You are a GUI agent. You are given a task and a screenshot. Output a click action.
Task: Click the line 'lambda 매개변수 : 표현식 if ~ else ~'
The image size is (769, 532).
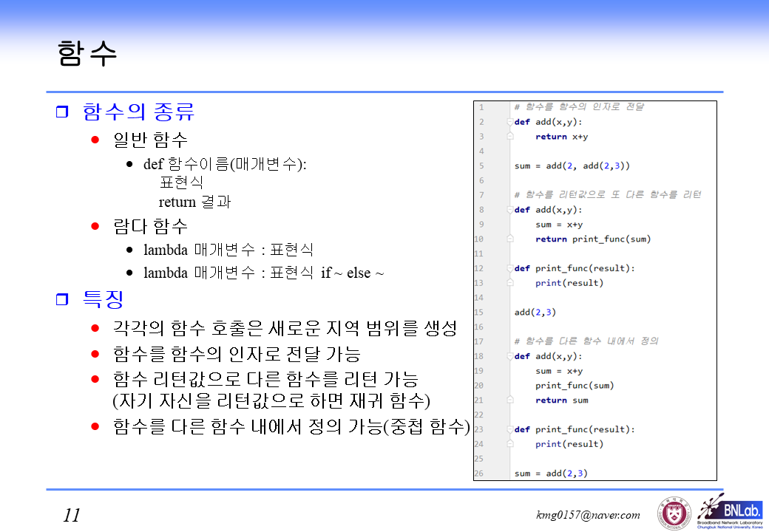pyautogui.click(x=263, y=273)
